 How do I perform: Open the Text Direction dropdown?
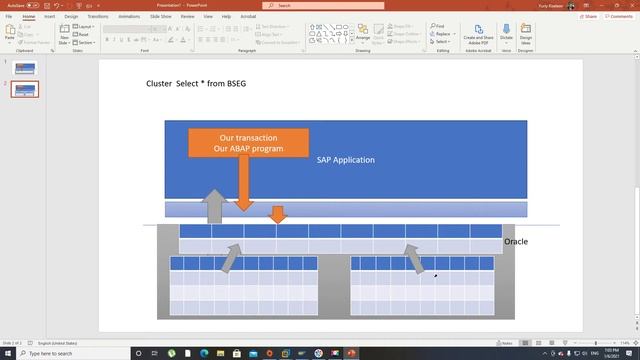point(273,27)
